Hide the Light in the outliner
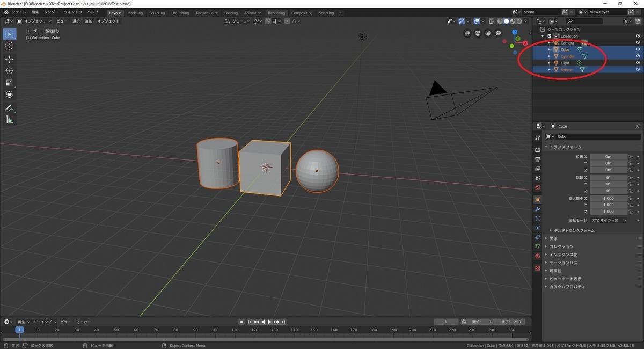 [638, 63]
